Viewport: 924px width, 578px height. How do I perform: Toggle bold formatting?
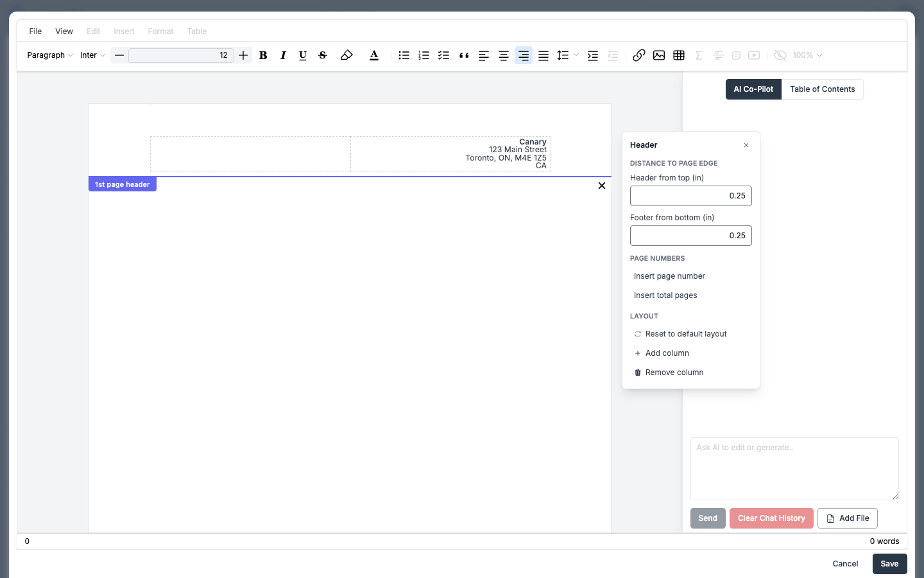pyautogui.click(x=263, y=55)
